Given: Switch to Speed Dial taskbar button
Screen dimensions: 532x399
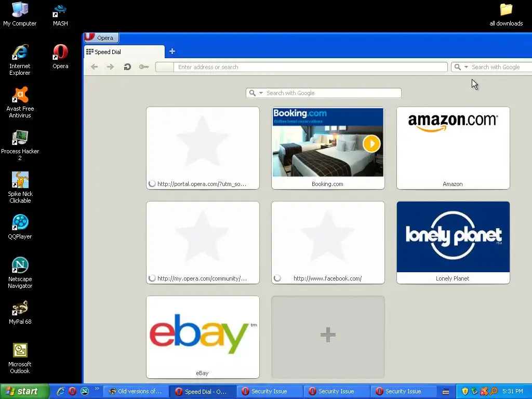Looking at the screenshot, I should pyautogui.click(x=202, y=392).
